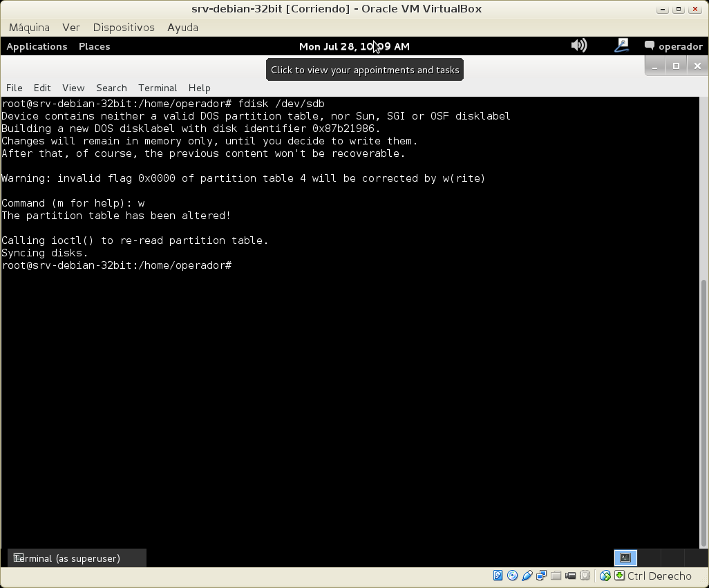Expand the Places menu

[94, 46]
